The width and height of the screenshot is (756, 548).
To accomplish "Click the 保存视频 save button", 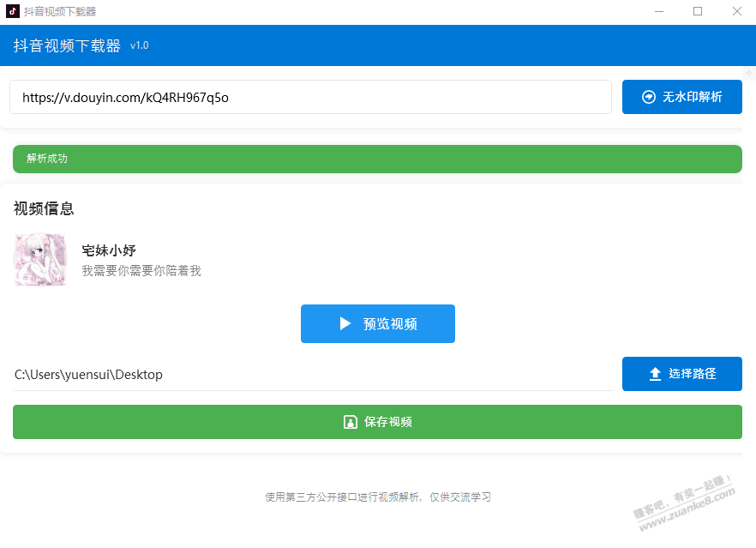I will (x=377, y=422).
